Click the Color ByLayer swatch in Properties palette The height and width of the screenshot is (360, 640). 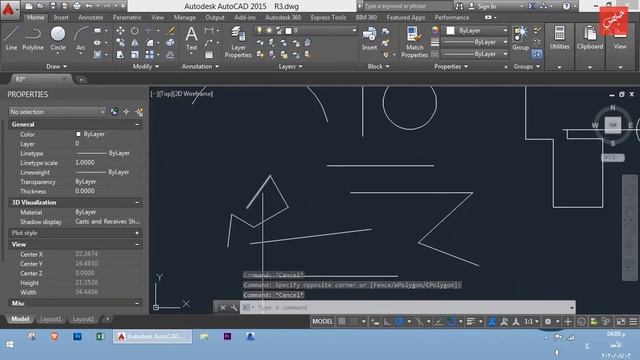78,134
